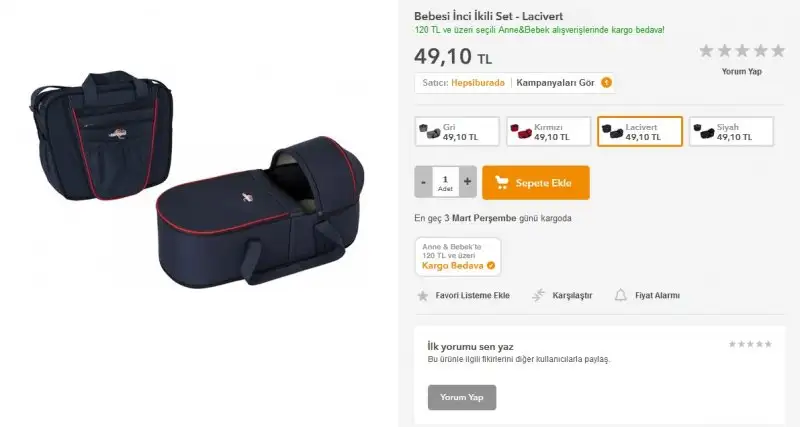Click the orange coin icon beside Kampanyaları Gör
800x427 pixels.
606,83
